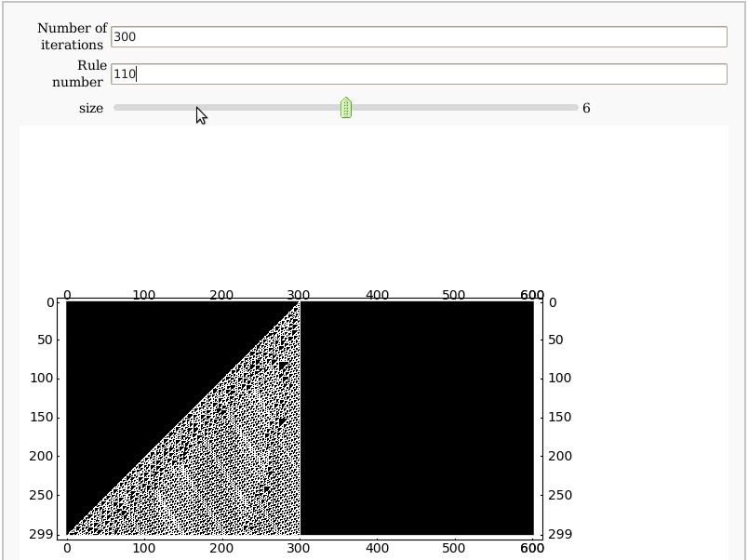Click the "Number of iterations" label

pyautogui.click(x=73, y=36)
